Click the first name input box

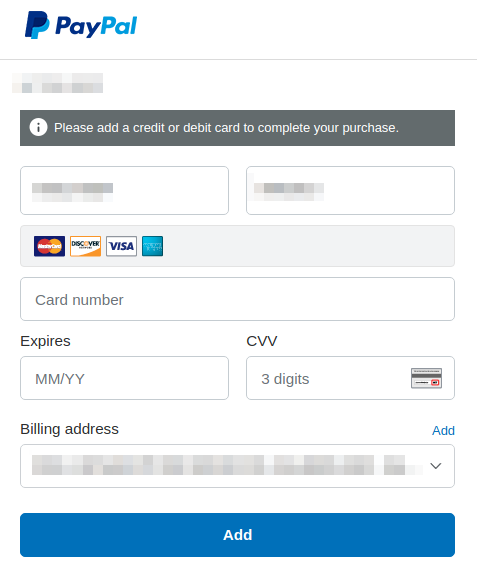click(125, 191)
